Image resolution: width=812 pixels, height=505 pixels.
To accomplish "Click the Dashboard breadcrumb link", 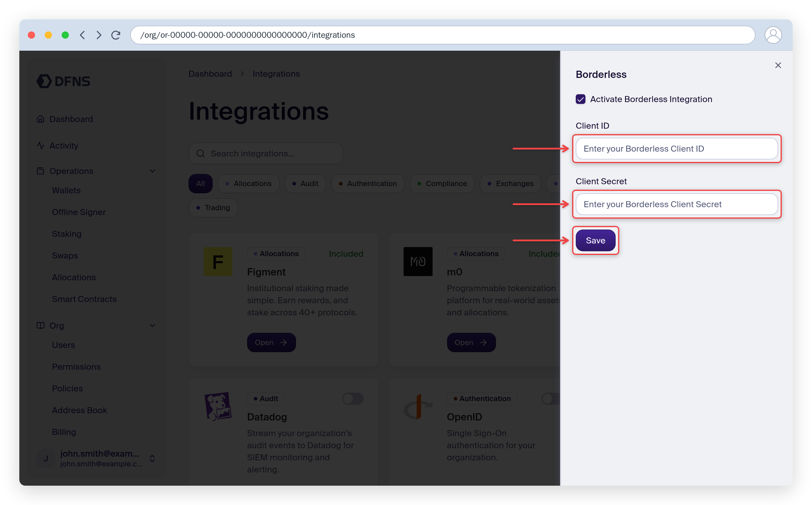I will click(x=210, y=74).
